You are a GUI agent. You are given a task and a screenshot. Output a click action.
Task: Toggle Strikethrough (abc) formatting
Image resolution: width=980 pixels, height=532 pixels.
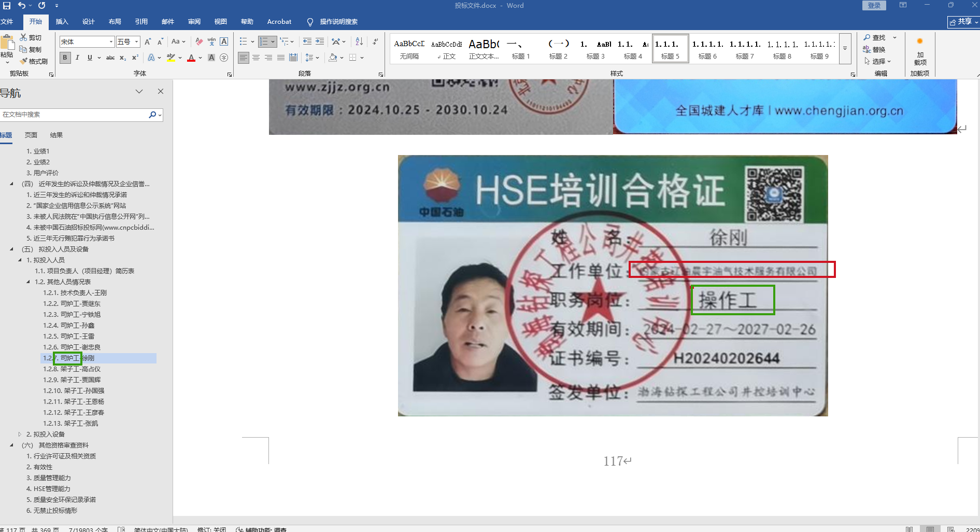click(110, 58)
